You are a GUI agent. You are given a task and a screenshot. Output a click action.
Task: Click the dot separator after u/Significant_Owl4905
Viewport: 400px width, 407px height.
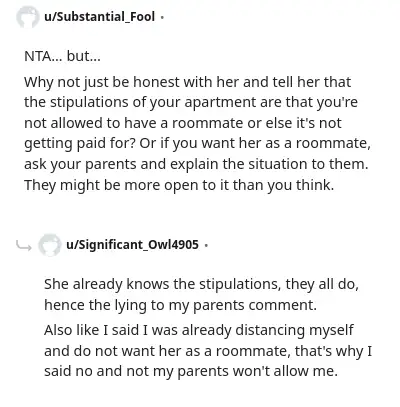(206, 245)
